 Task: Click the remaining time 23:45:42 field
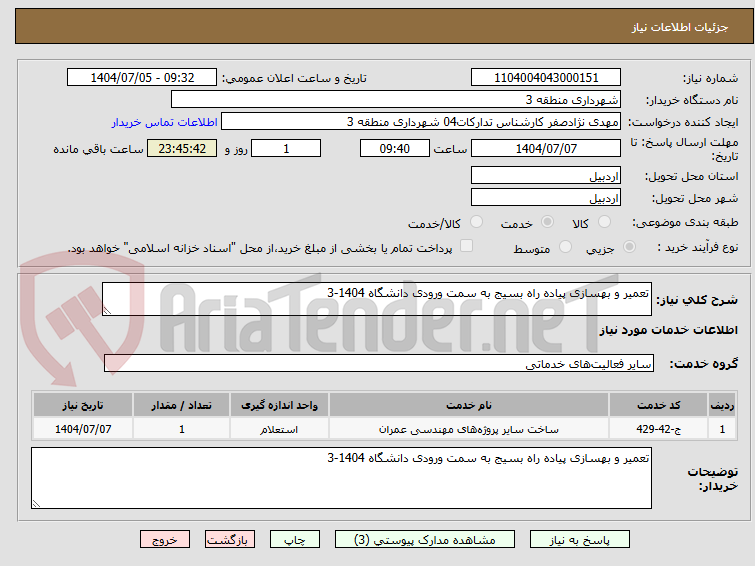point(182,148)
